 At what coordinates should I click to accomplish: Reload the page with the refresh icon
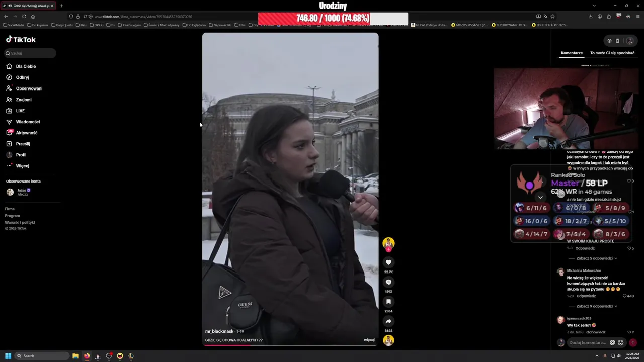24,17
